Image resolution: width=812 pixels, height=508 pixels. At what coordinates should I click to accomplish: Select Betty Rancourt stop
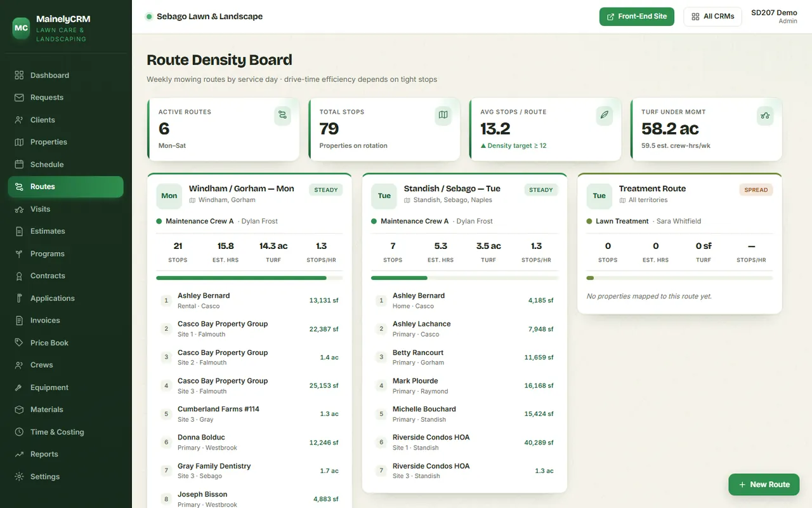tap(464, 358)
